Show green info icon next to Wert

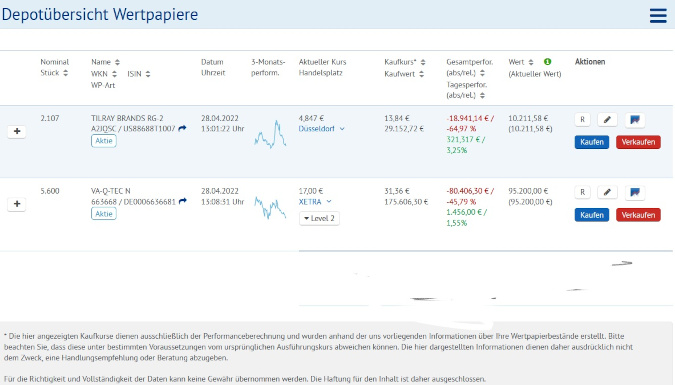pyautogui.click(x=547, y=62)
